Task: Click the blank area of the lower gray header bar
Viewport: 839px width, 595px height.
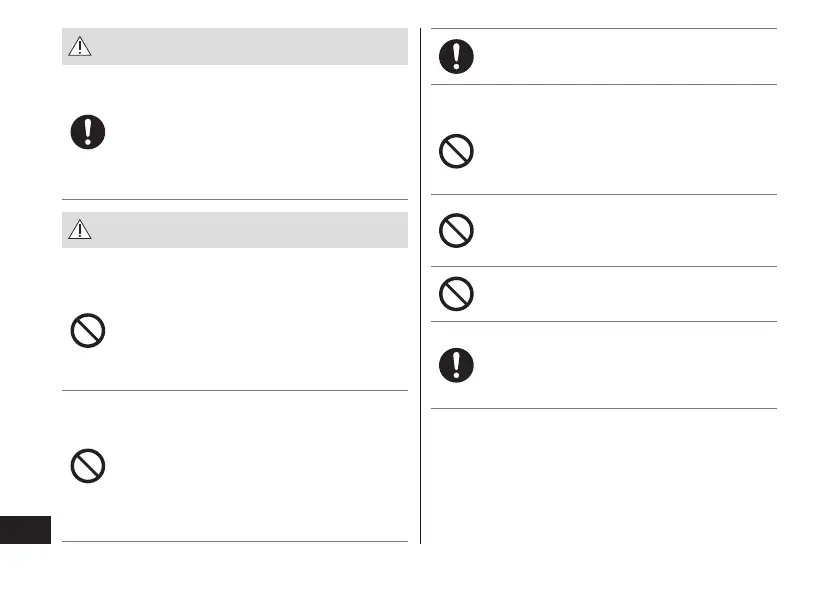Action: coord(250,230)
